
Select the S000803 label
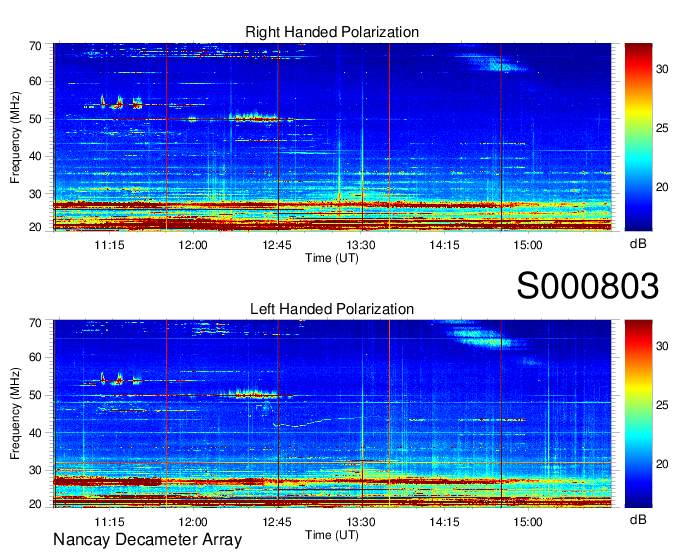point(588,286)
